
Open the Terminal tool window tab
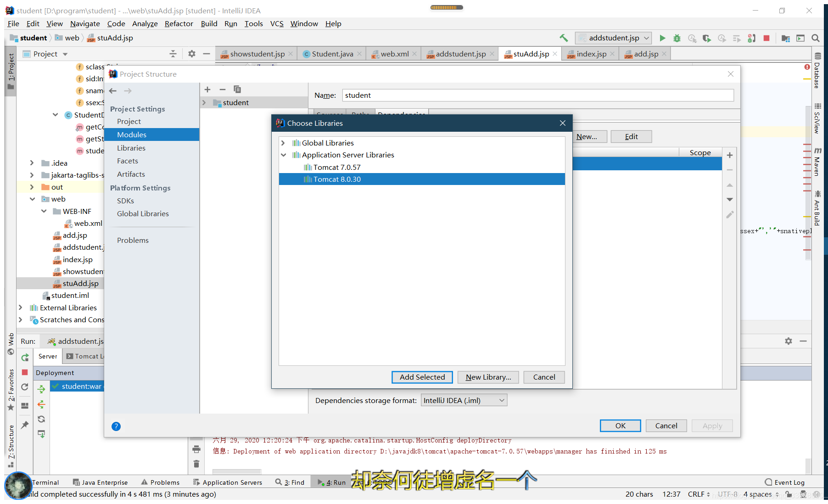click(x=45, y=482)
